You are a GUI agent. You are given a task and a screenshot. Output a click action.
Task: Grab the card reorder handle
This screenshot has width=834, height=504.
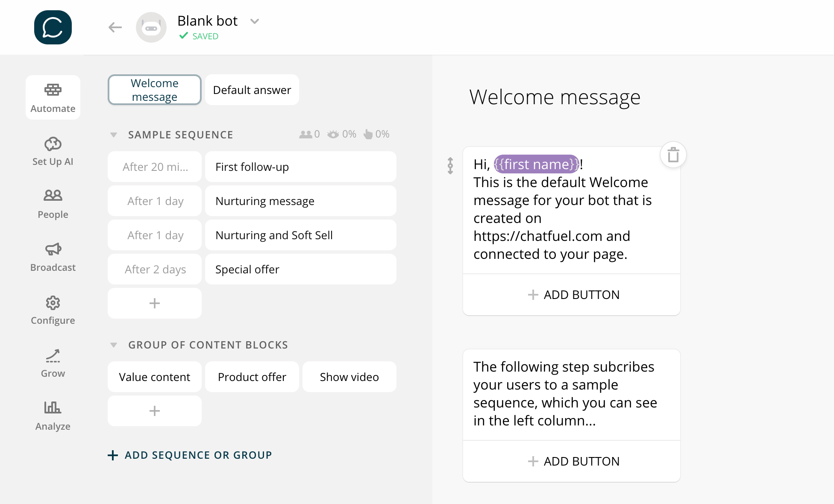click(x=450, y=166)
